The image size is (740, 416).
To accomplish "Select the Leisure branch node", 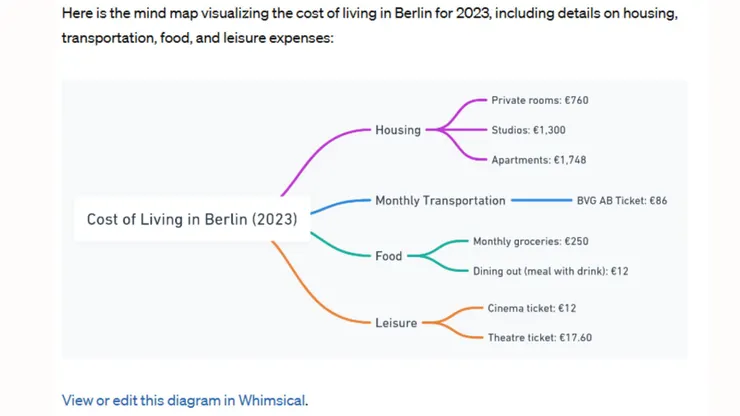I will [x=396, y=322].
